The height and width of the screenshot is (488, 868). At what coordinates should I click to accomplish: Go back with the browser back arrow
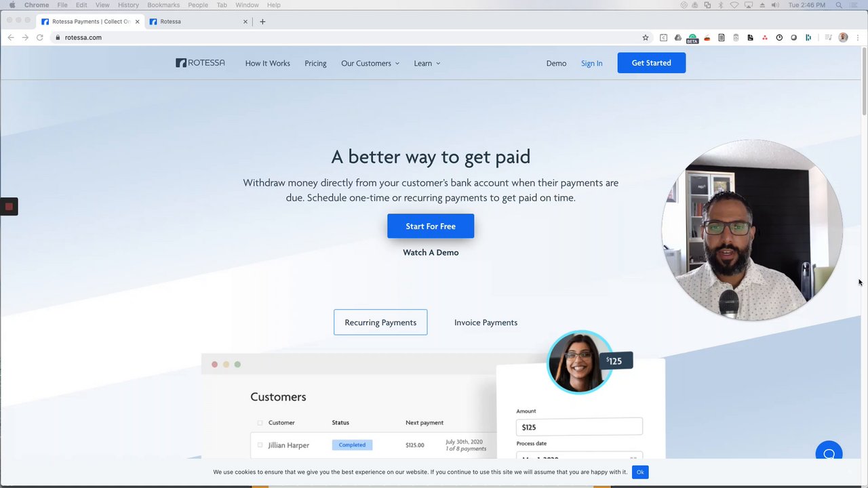(11, 37)
